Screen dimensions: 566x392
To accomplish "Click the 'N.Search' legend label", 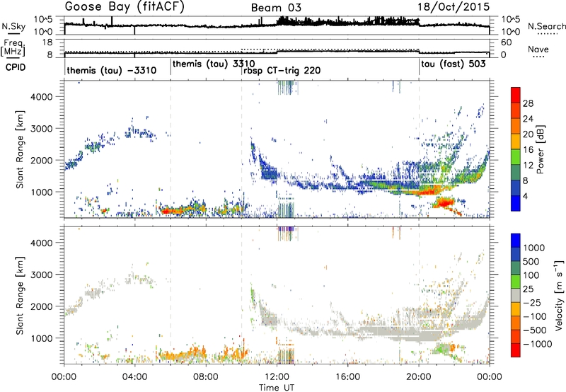I will point(547,26).
